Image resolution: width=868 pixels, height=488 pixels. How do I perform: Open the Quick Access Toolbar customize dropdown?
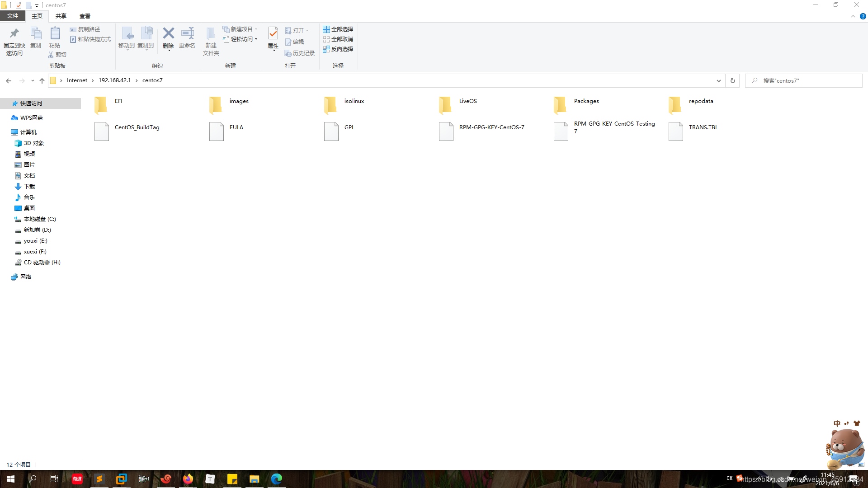[37, 5]
